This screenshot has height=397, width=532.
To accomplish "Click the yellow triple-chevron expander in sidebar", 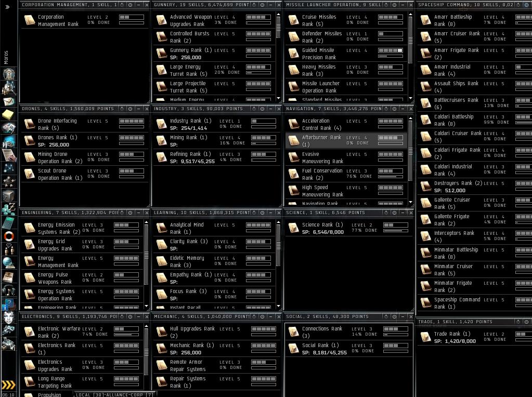I will (8, 385).
